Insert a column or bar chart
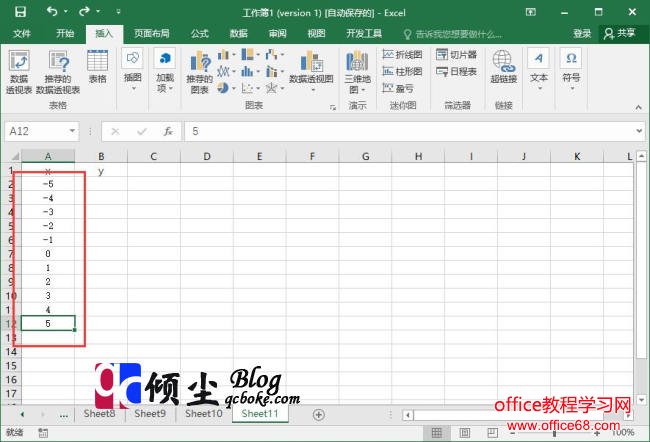Screen dimensions: 650x442 pyautogui.click(x=226, y=55)
